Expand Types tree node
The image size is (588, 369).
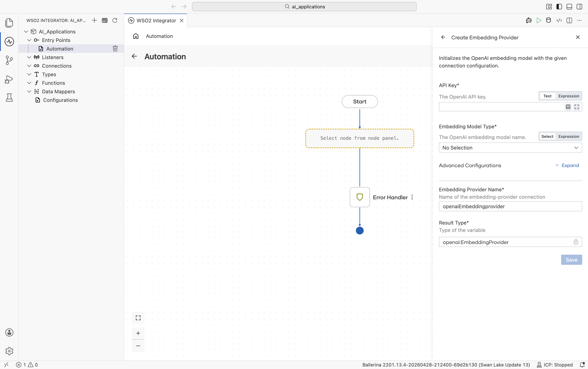click(x=29, y=74)
